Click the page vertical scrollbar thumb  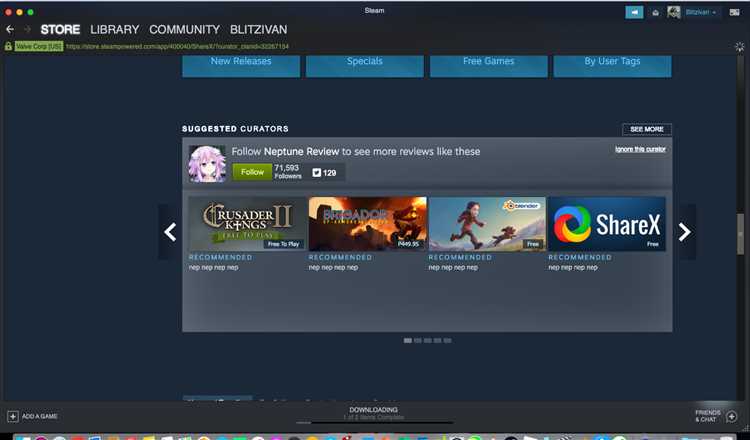(741, 234)
